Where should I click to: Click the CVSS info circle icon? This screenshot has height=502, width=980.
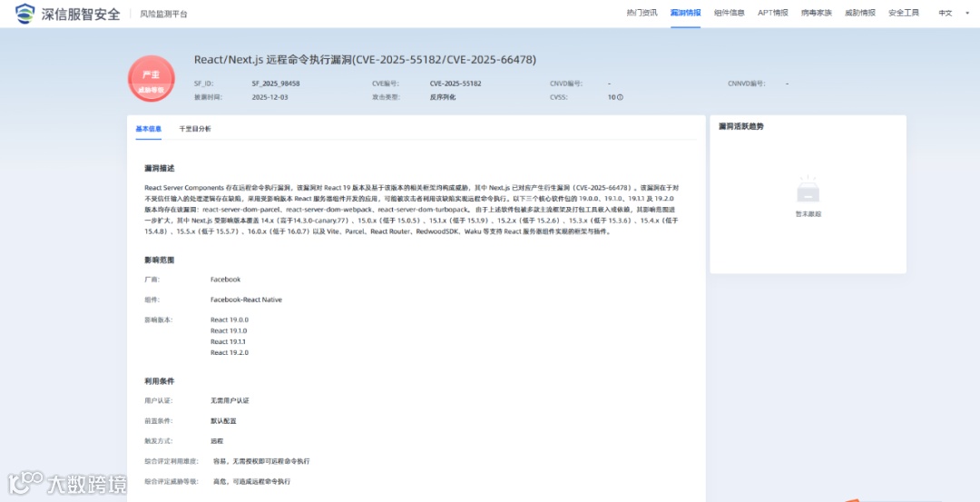(620, 97)
